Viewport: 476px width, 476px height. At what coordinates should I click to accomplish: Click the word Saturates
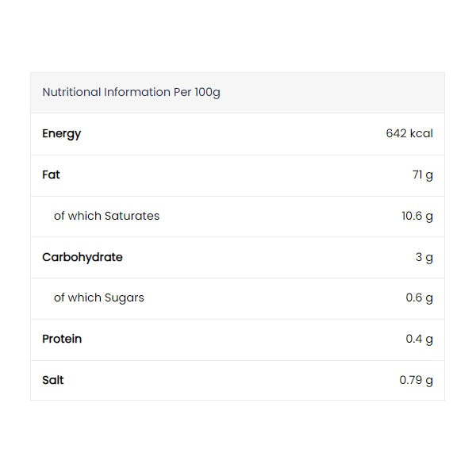pyautogui.click(x=132, y=216)
